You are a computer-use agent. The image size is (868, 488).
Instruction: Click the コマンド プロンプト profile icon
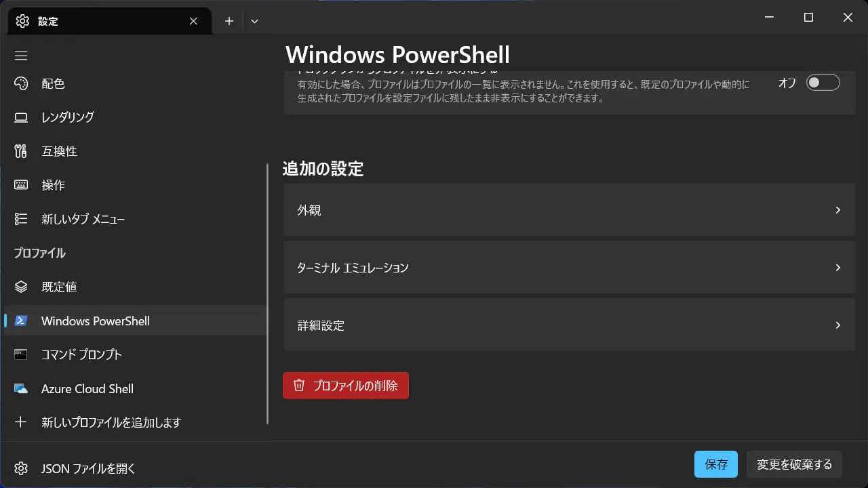(x=21, y=354)
